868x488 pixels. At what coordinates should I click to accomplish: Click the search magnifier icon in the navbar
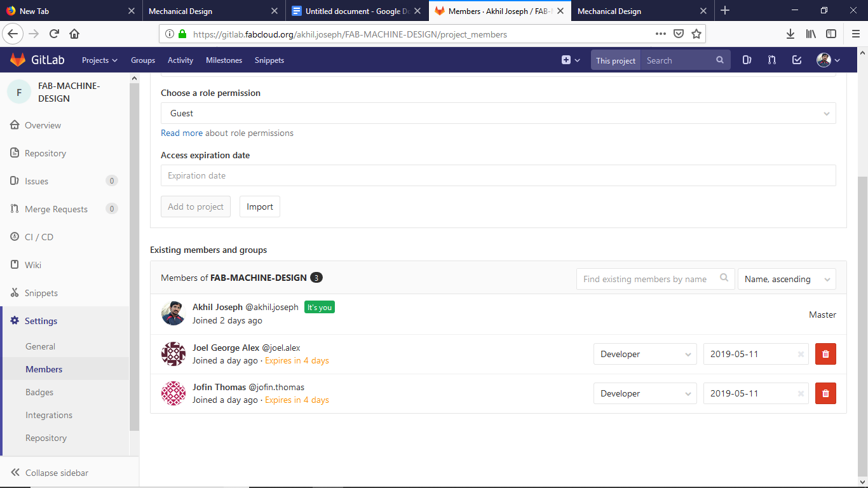click(720, 60)
